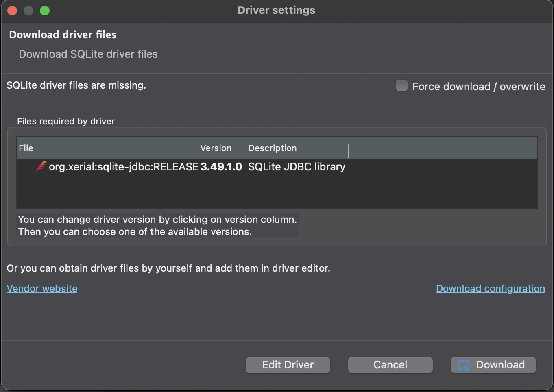Screen dimensions: 554x392
Task: Close the Driver settings window with red button
Action: pos(12,11)
